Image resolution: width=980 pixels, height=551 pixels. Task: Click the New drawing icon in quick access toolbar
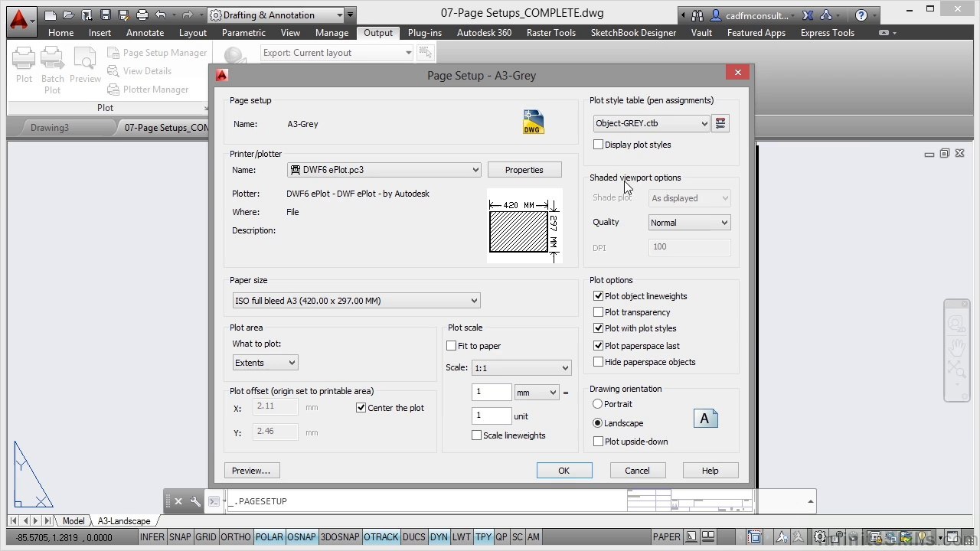pos(50,15)
